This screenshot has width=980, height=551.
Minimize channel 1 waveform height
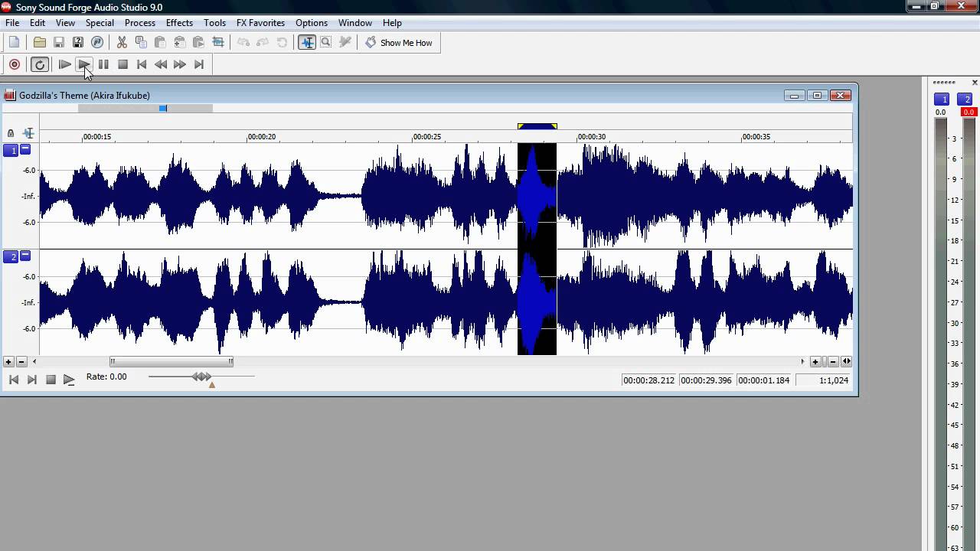(25, 149)
